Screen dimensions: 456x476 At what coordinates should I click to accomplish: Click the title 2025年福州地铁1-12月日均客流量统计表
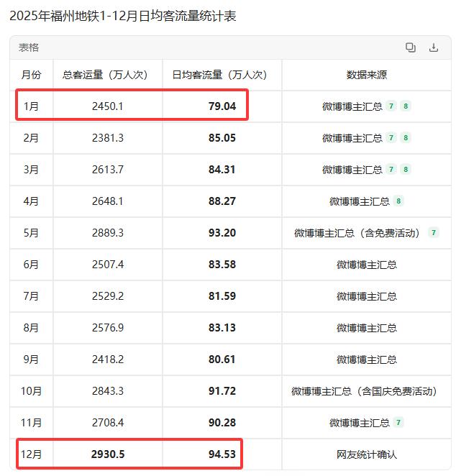click(123, 16)
